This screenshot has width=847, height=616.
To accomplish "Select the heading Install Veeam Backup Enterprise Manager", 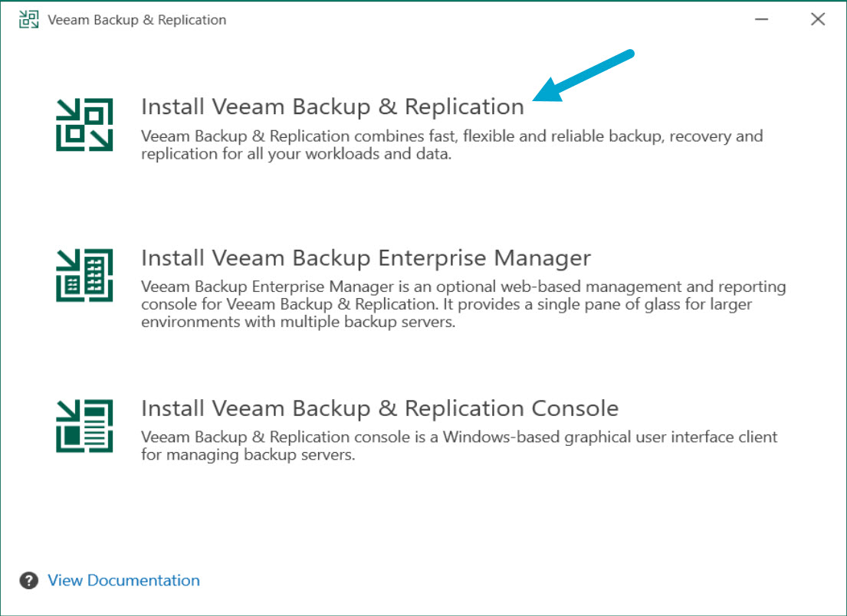I will [365, 257].
